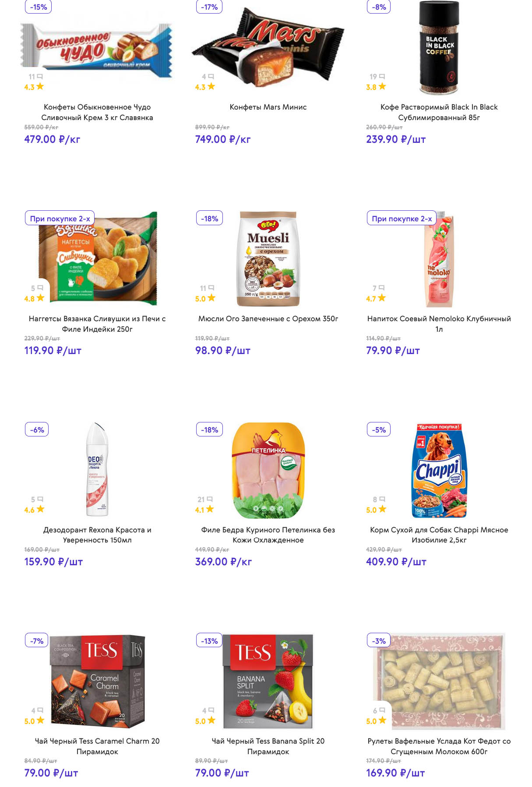Click 'При покупке 2-х' badge on nuggets
The width and height of the screenshot is (532, 787).
coord(60,218)
